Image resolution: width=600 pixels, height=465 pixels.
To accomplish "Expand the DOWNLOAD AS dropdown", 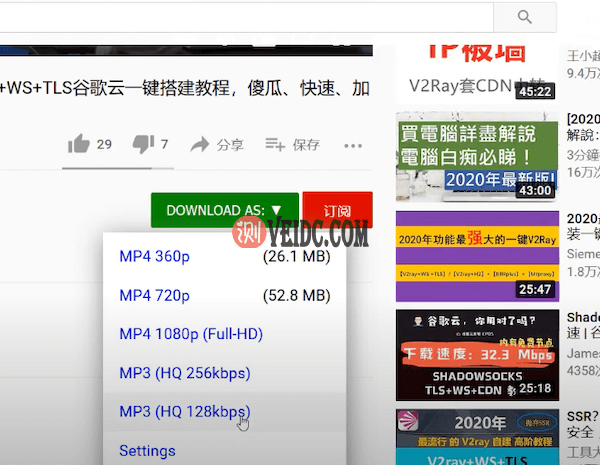I will tap(224, 210).
